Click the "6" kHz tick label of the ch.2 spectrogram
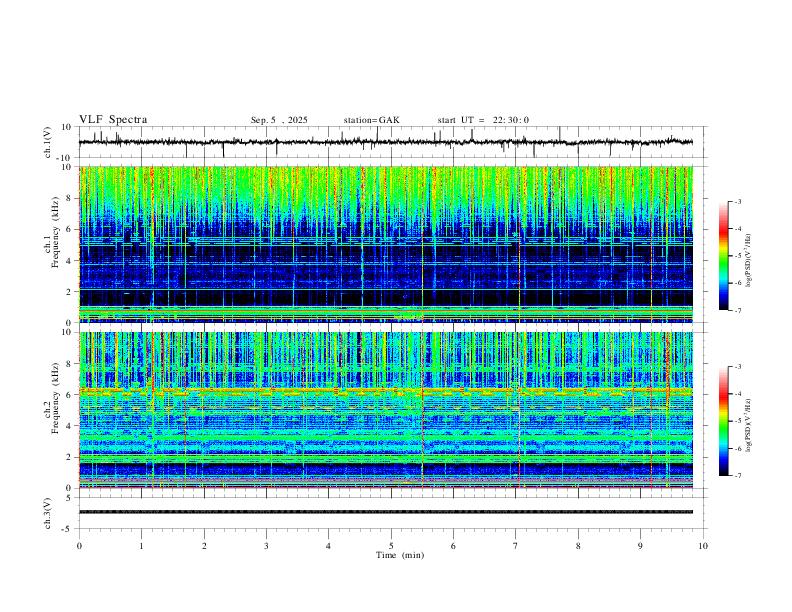The width and height of the screenshot is (792, 612). tap(70, 395)
